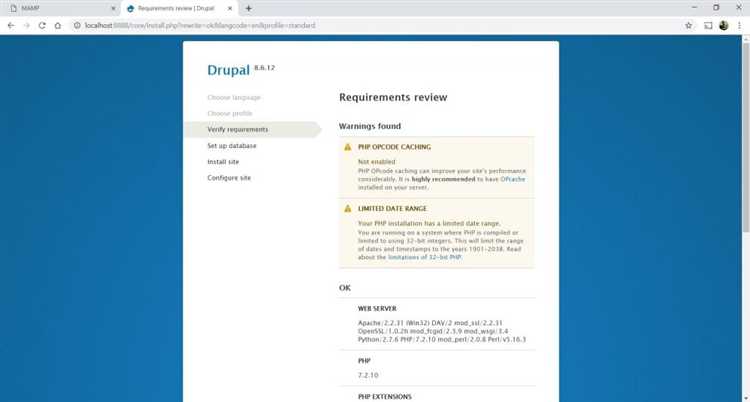Open the browser home page icon
The width and height of the screenshot is (750, 402).
58,25
